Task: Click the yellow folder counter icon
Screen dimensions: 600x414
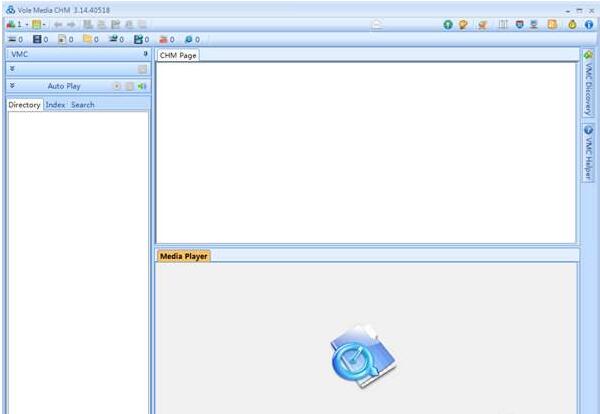Action: coord(88,39)
